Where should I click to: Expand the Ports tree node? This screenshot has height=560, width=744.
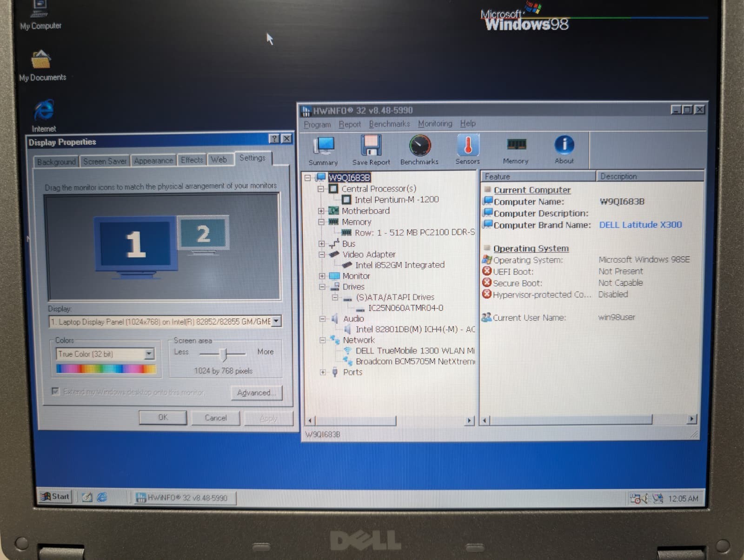click(323, 372)
